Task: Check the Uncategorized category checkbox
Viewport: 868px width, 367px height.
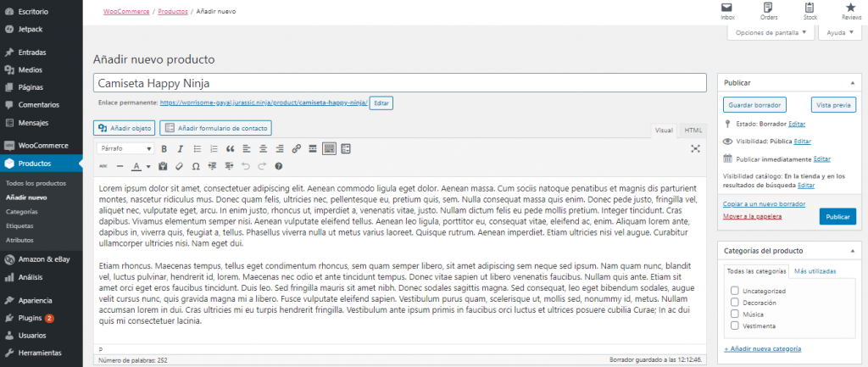Action: 735,291
